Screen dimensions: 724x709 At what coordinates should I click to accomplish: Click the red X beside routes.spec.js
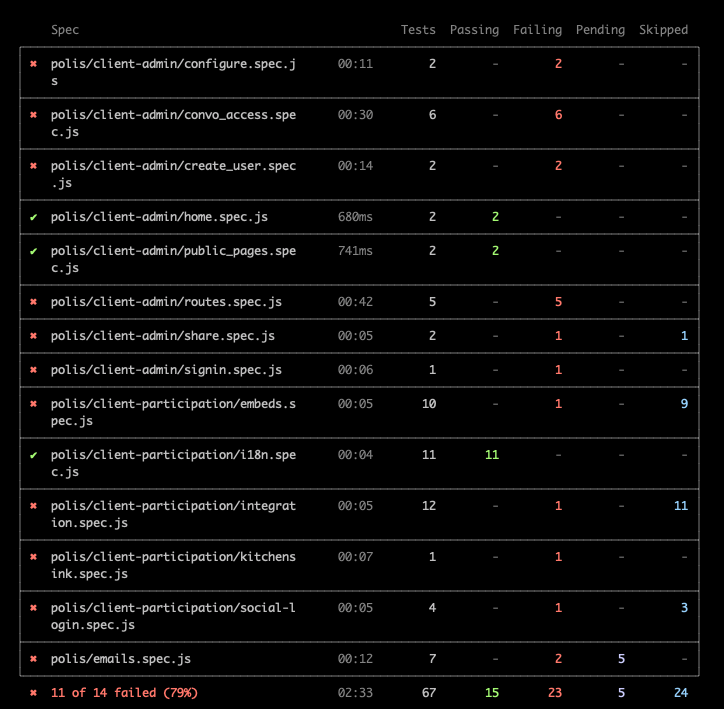point(33,302)
